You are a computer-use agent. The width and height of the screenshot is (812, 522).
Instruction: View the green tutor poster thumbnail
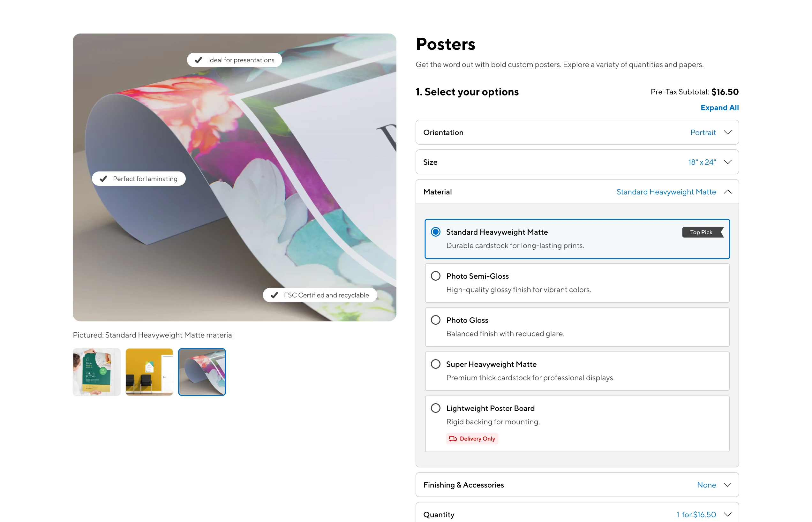point(97,372)
